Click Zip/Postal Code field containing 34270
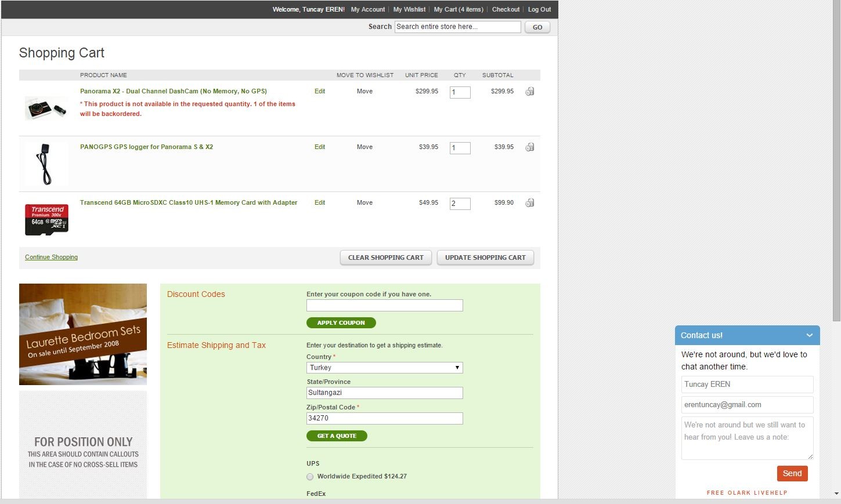The height and width of the screenshot is (504, 841). (x=384, y=418)
